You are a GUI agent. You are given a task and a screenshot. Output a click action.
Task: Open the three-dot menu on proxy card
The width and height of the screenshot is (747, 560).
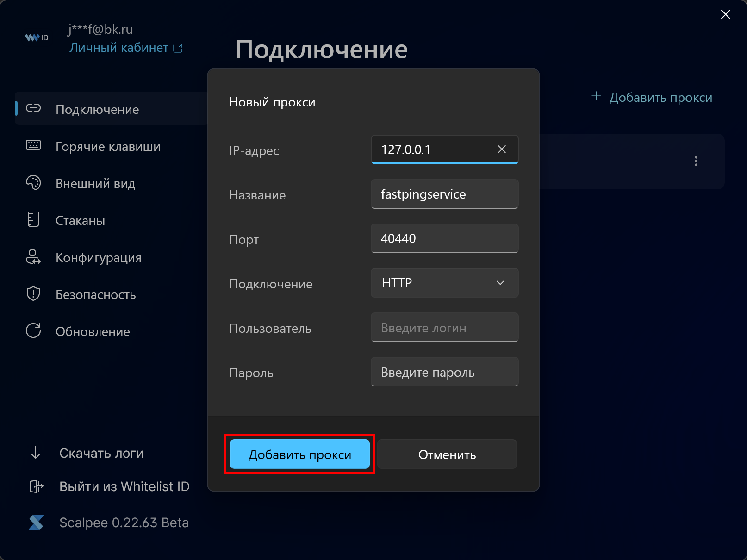coord(696,161)
